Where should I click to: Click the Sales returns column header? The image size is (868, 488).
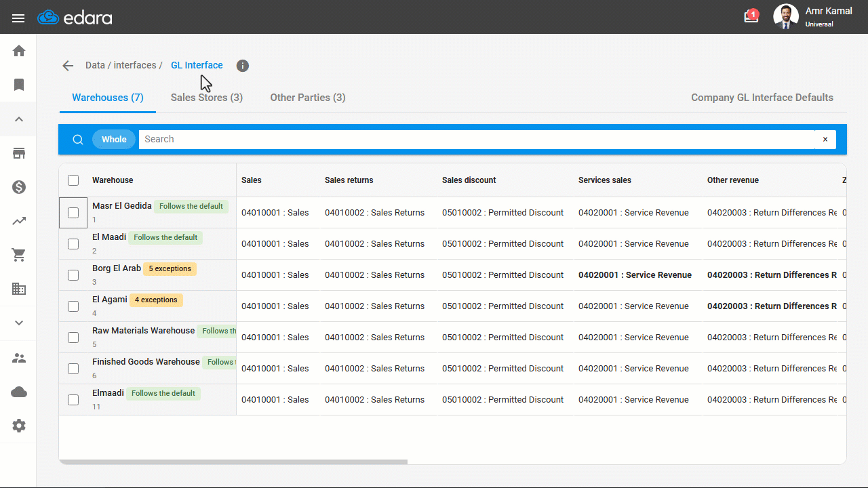tap(349, 180)
